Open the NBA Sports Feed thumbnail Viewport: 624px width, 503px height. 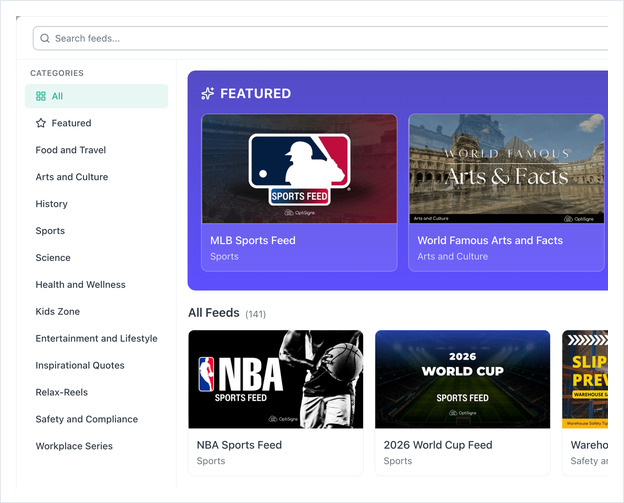tap(276, 379)
